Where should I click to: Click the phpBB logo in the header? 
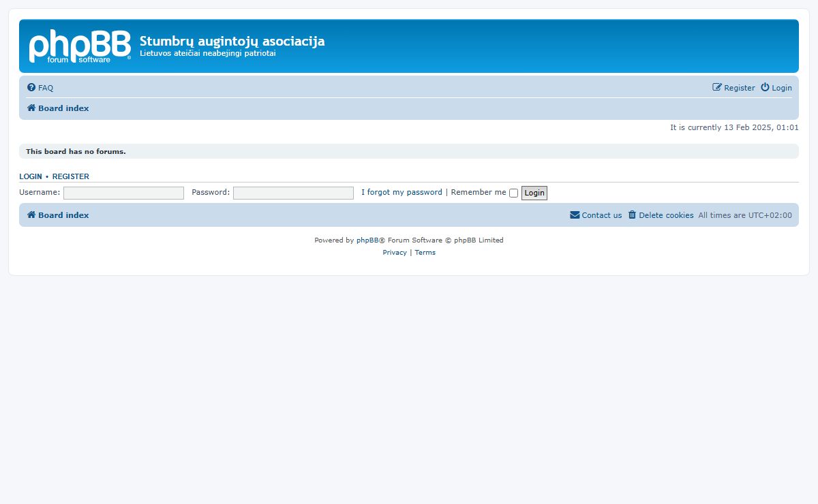point(80,47)
